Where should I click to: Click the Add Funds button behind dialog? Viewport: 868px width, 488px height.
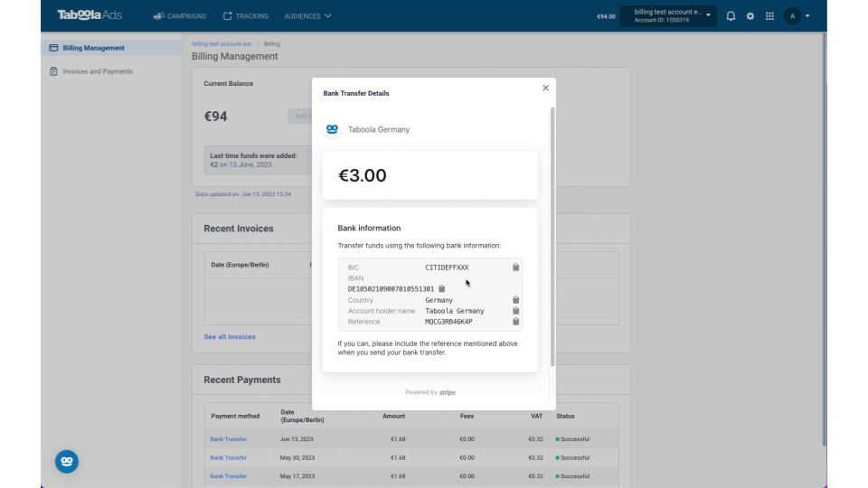[x=300, y=117]
